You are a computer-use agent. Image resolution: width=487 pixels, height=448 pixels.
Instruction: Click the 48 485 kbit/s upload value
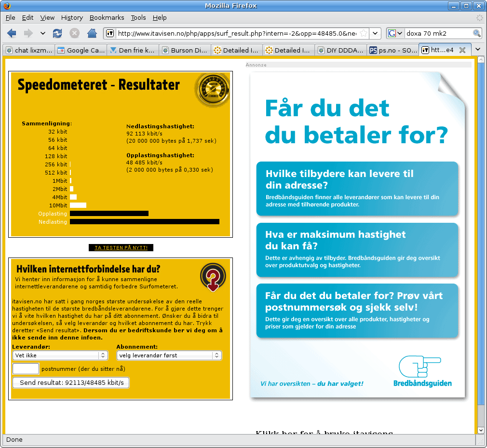click(144, 163)
